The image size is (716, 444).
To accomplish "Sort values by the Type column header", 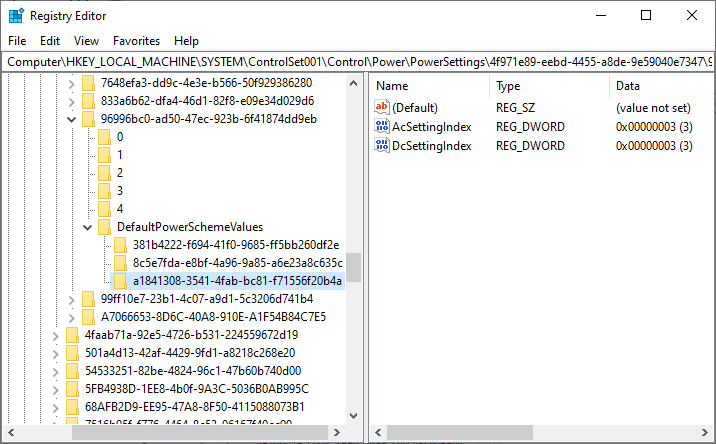I will (x=549, y=86).
